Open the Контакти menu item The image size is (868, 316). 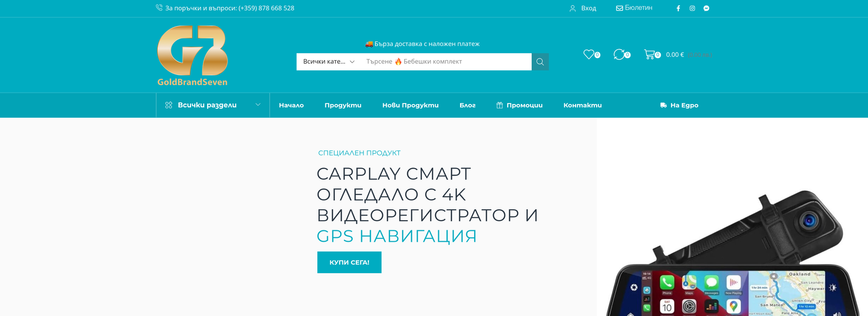pos(583,105)
